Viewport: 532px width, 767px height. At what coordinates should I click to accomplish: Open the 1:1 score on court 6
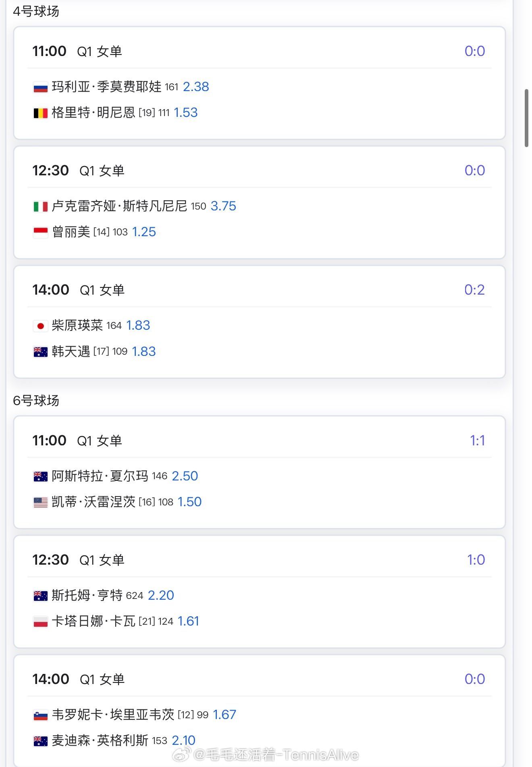[x=477, y=441]
